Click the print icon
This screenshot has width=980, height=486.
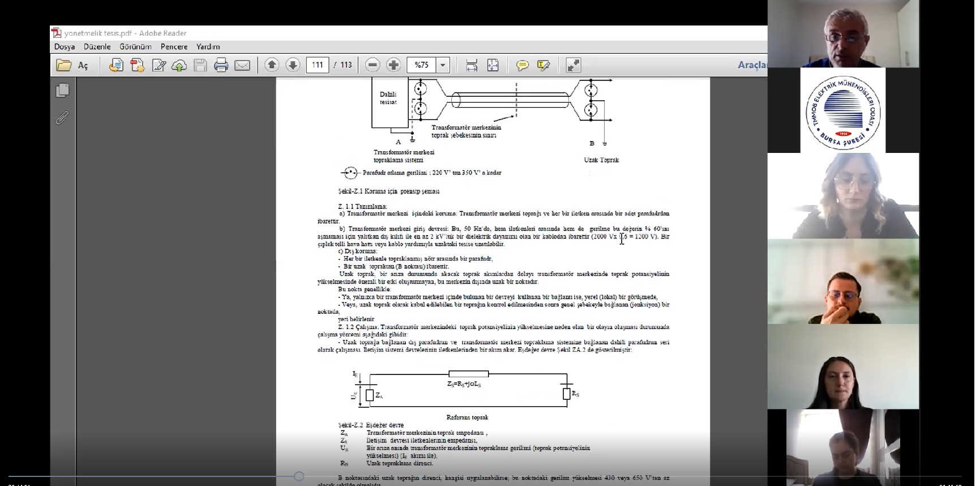[x=221, y=66]
